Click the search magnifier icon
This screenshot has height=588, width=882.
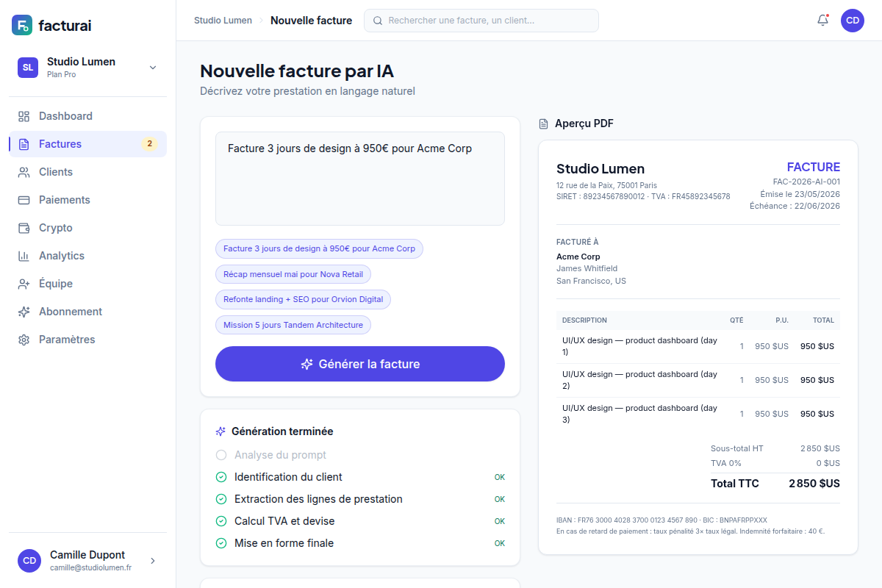[378, 21]
